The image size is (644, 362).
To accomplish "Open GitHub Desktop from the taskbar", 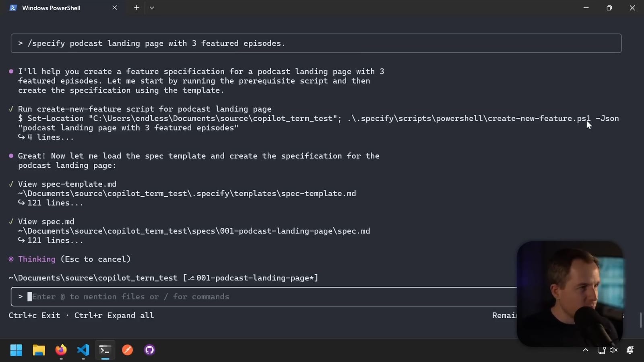I will (149, 350).
